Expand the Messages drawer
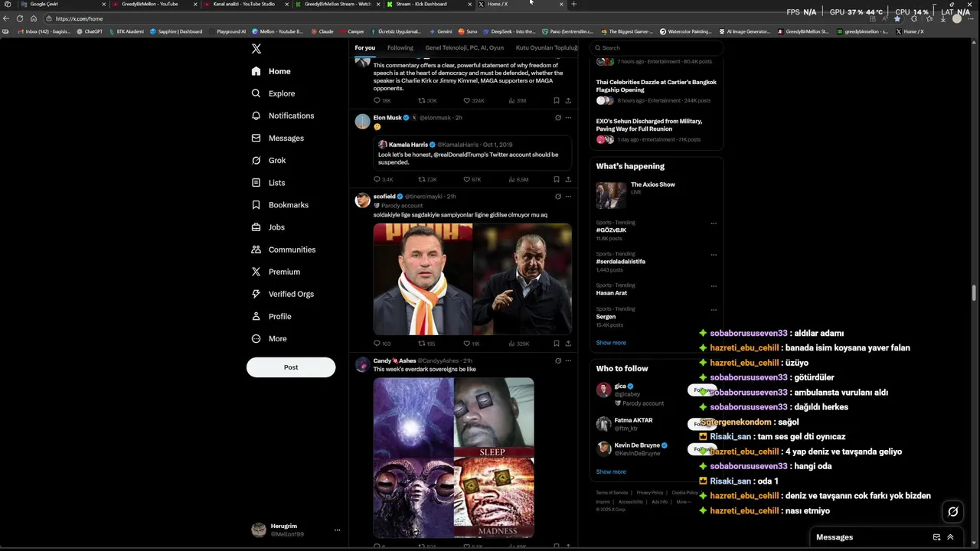Image resolution: width=980 pixels, height=551 pixels. point(950,537)
